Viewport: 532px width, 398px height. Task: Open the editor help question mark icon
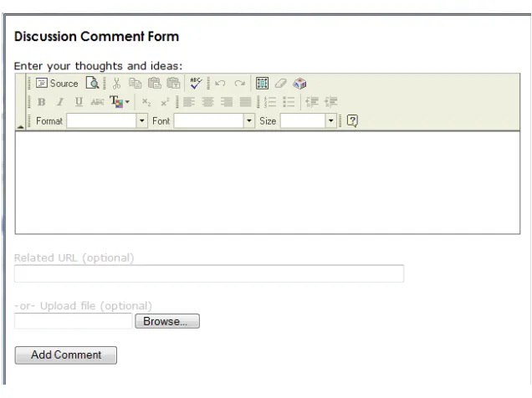352,120
